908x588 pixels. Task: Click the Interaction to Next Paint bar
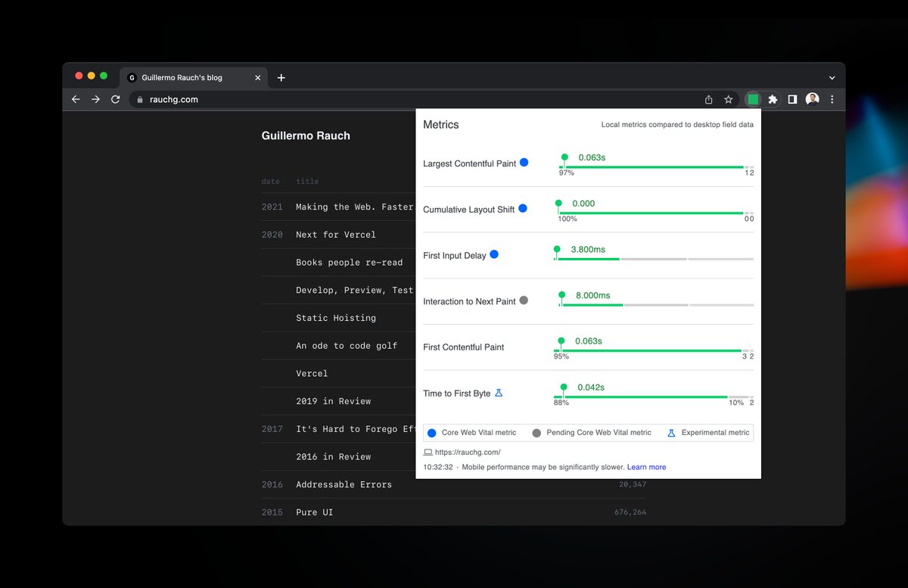tap(656, 305)
